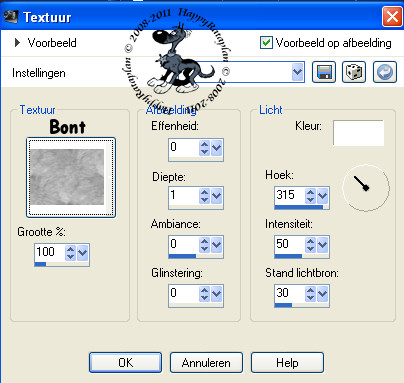Click the Stand lichtbron value field
404x383 pixels.
click(290, 293)
